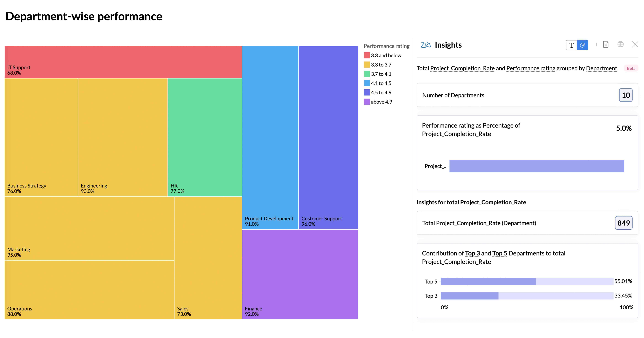Click the Top 5 contribution bar
This screenshot has width=644, height=338.
(x=488, y=282)
